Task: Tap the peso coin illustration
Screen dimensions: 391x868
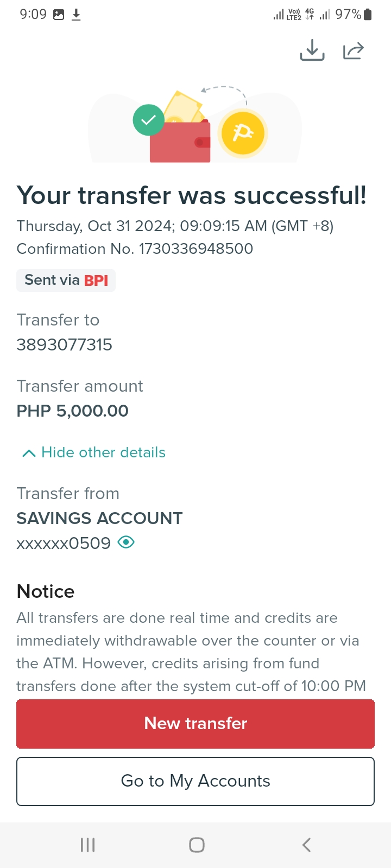Action: click(x=242, y=133)
